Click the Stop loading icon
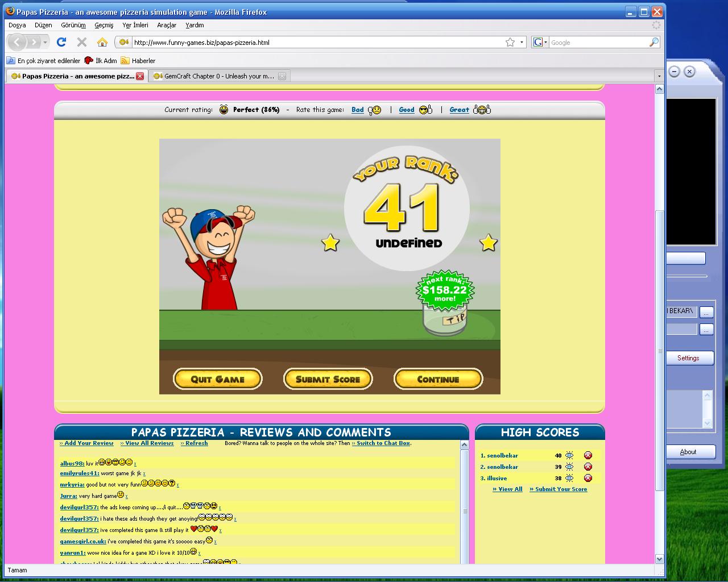The width and height of the screenshot is (728, 582). 81,42
